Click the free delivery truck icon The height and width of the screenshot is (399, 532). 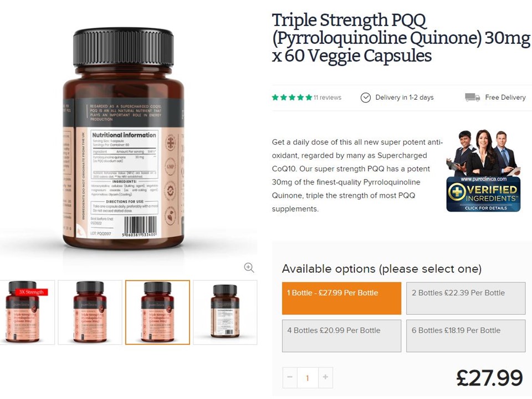[472, 98]
